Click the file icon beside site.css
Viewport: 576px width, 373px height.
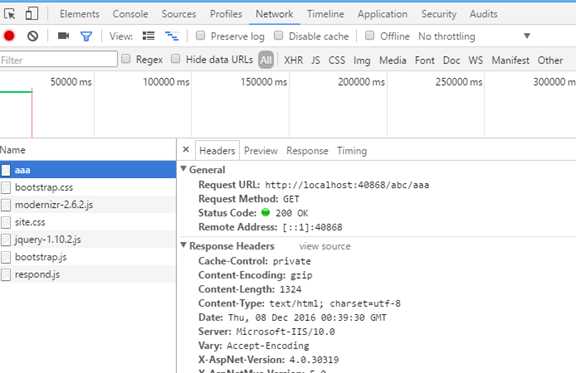point(6,222)
